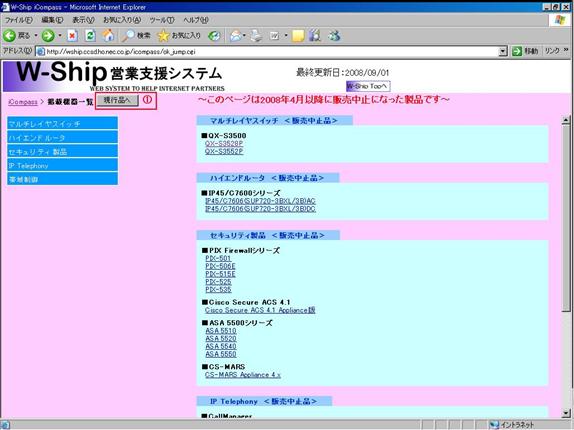Screen dimensions: 574x430
Task: Select 帯域制御 in left sidebar
Action: pyautogui.click(x=63, y=179)
